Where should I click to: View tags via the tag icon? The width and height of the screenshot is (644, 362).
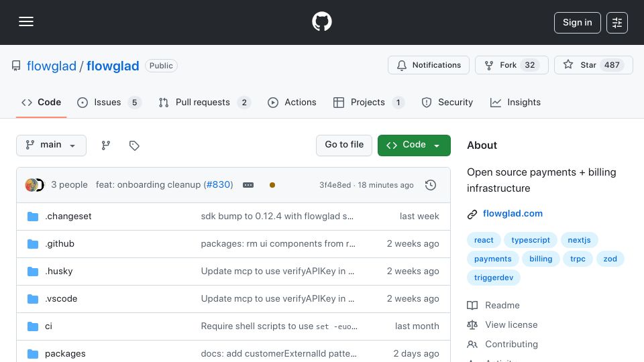134,145
